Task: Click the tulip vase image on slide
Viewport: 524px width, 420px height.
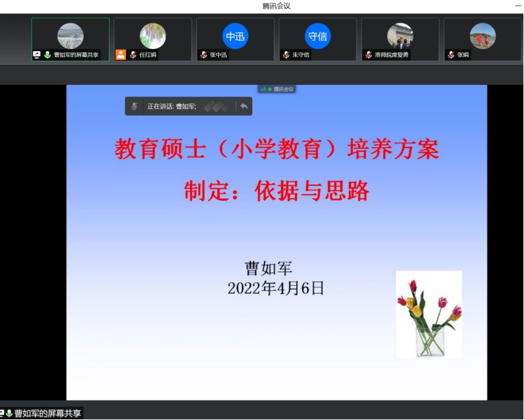Action: click(429, 314)
